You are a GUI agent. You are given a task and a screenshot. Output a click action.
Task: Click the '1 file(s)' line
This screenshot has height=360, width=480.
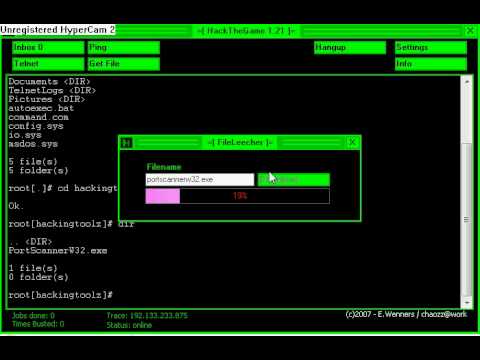33,268
